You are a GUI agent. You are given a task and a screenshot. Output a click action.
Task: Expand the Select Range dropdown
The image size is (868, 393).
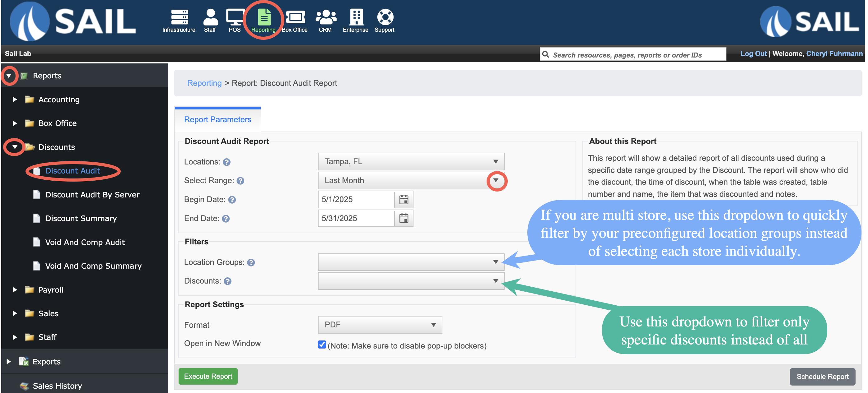pos(496,181)
